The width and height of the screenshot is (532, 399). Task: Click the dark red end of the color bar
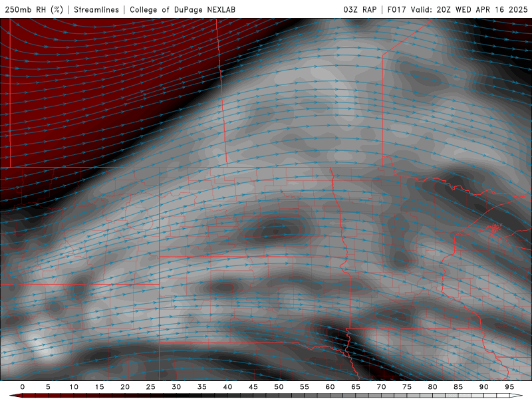click(15, 396)
